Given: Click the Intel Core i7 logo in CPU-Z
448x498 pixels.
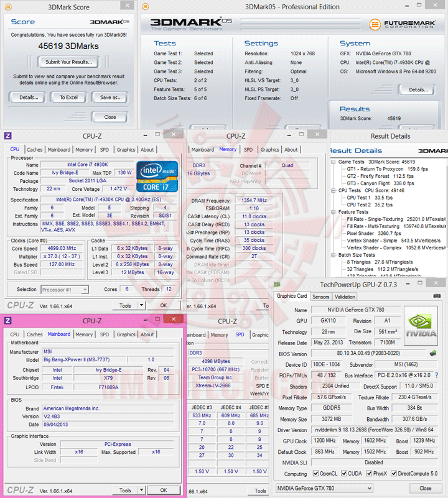Looking at the screenshot, I should tap(157, 177).
